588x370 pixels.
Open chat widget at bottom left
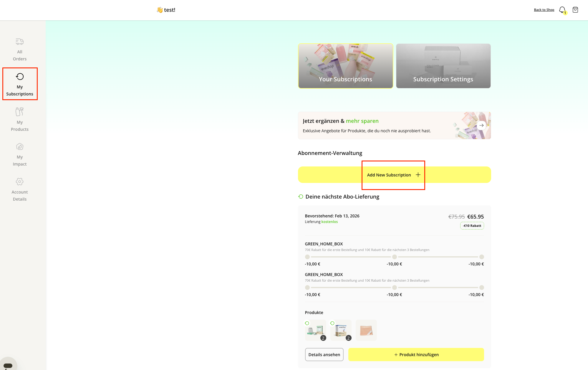tap(8, 365)
